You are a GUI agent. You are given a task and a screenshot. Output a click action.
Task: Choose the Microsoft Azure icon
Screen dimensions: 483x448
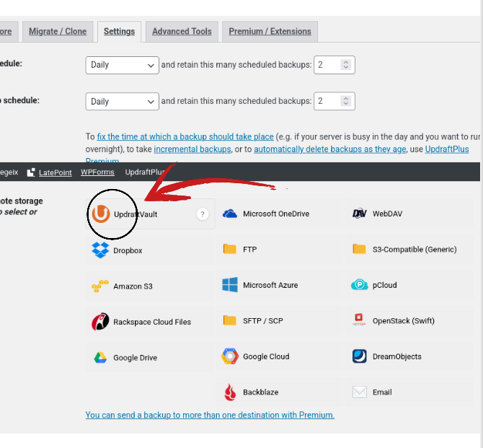(x=230, y=285)
